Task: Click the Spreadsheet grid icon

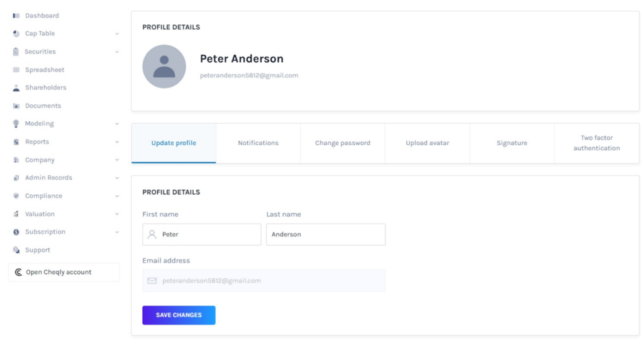Action: [x=16, y=70]
